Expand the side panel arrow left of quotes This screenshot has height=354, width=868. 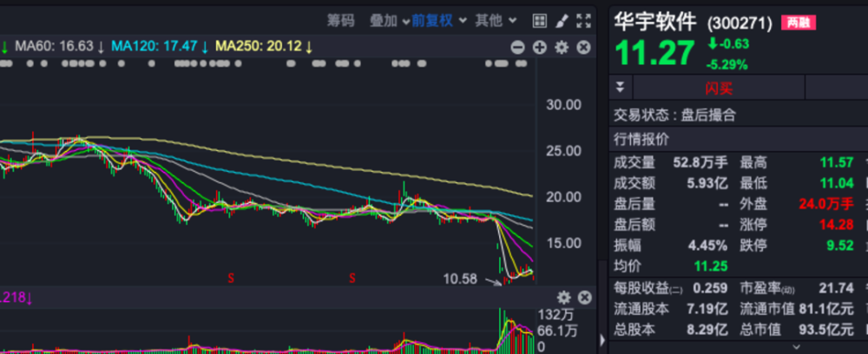[x=603, y=338]
